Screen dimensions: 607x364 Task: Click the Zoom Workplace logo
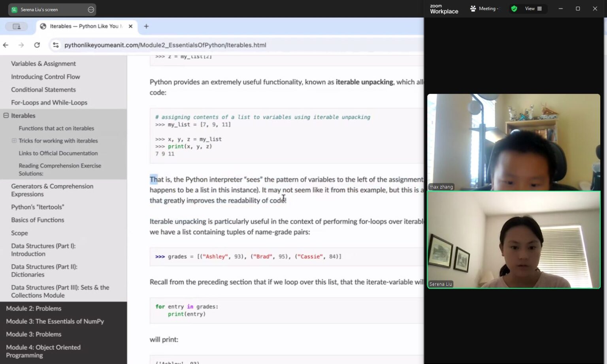(444, 9)
